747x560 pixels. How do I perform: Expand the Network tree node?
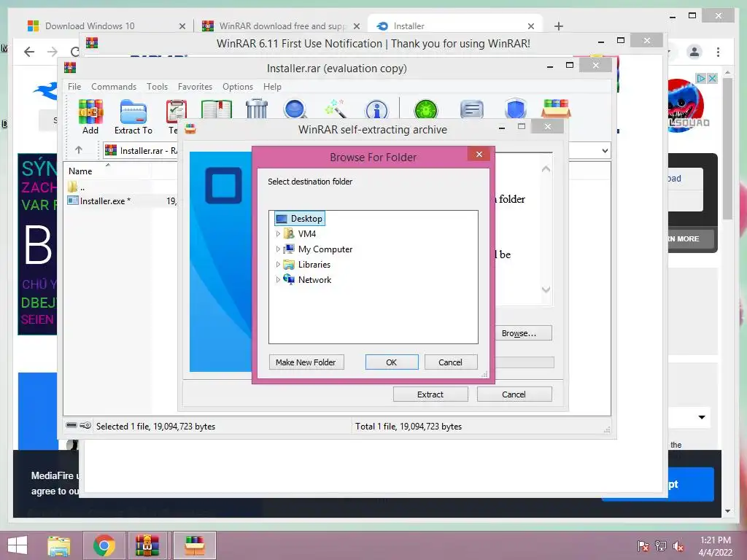pyautogui.click(x=278, y=279)
